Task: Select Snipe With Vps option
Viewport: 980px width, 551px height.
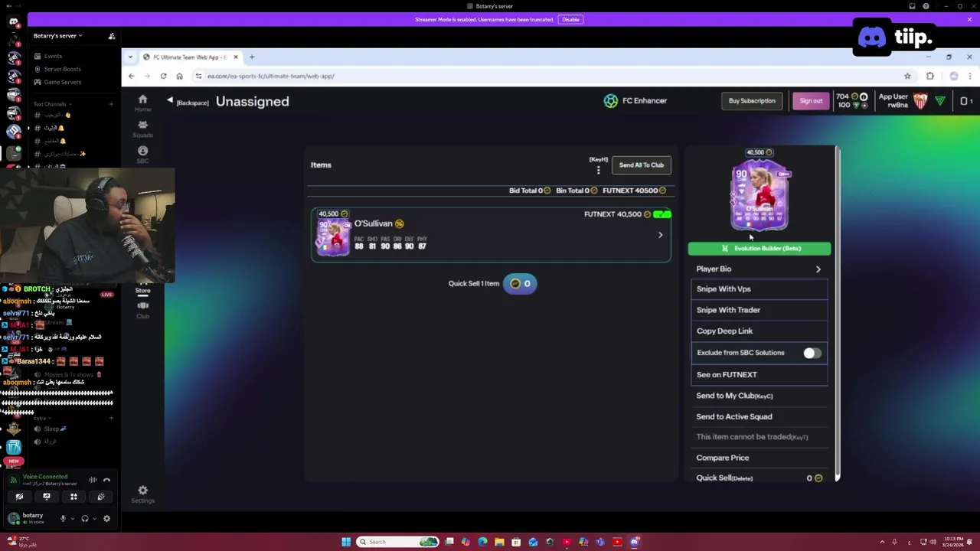Action: 759,289
